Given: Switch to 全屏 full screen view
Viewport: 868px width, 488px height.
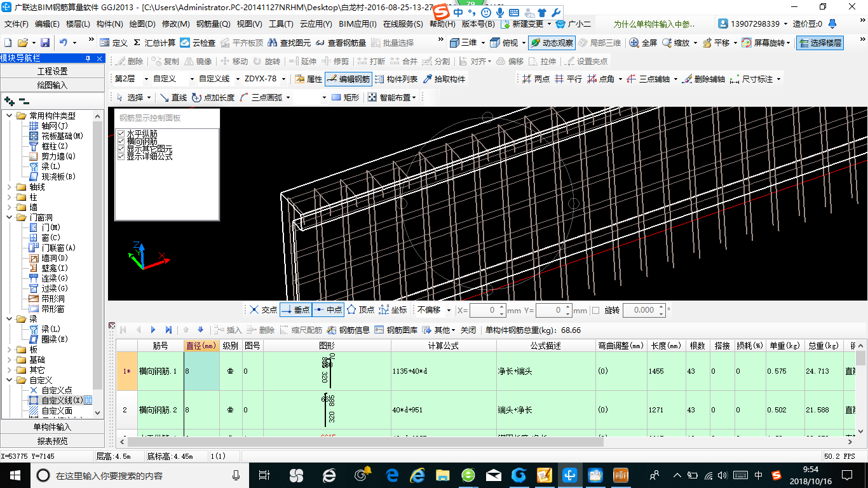Looking at the screenshot, I should (x=643, y=43).
